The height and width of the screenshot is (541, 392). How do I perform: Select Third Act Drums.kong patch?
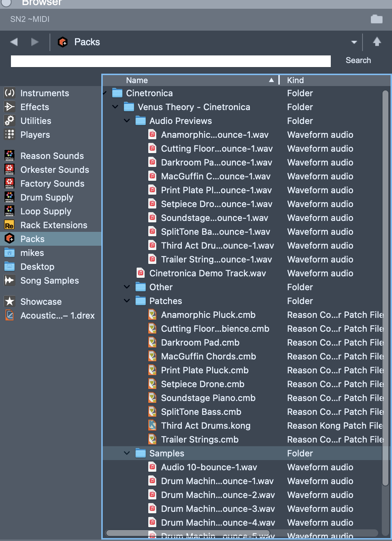coord(242,426)
